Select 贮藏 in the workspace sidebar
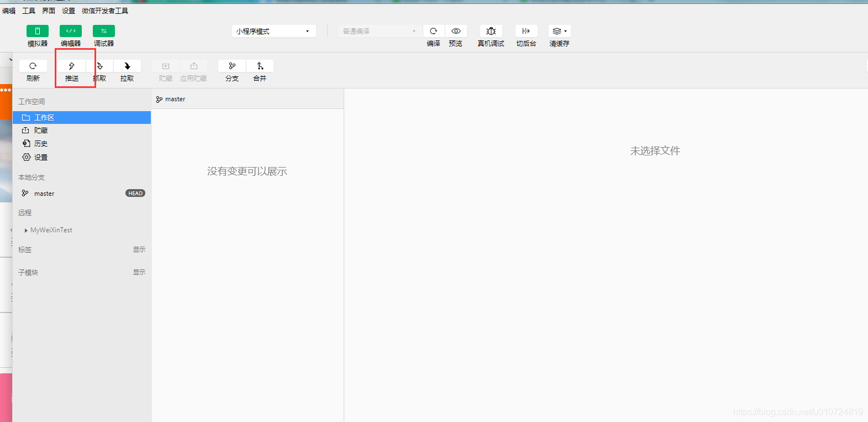 [82, 131]
